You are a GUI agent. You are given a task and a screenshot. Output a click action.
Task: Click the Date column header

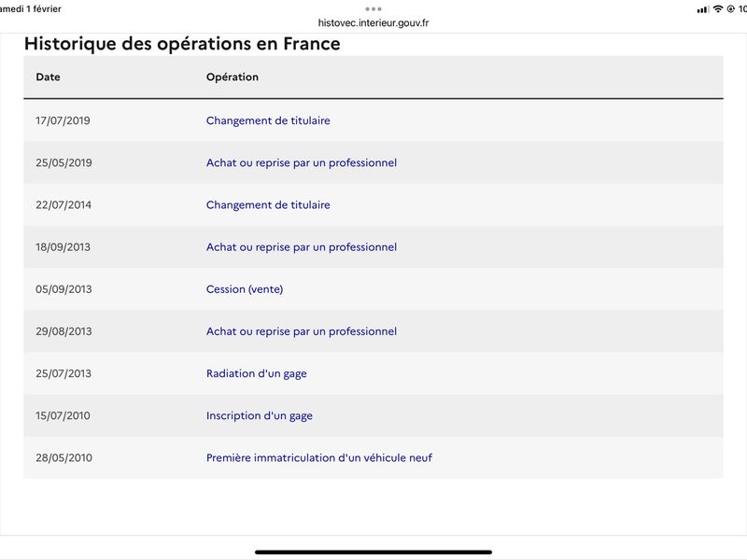point(49,77)
